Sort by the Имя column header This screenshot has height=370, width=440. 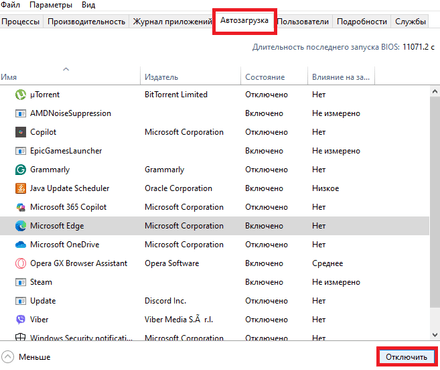click(70, 77)
